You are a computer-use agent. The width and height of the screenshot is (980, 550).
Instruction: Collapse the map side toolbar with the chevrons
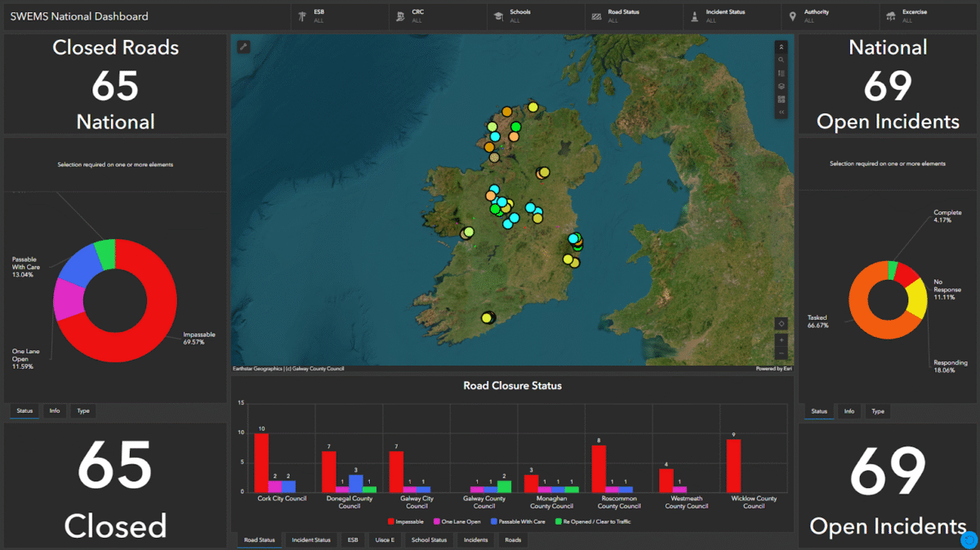coord(782,110)
